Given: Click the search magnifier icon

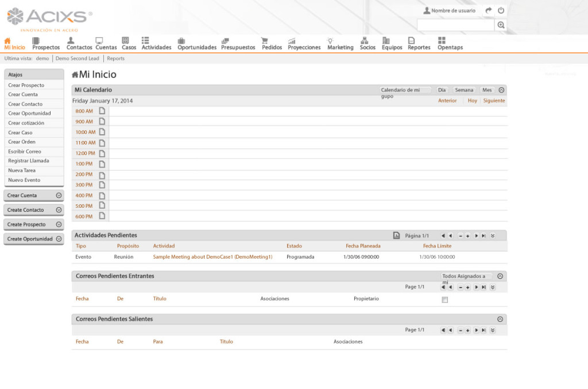Looking at the screenshot, I should pos(501,25).
